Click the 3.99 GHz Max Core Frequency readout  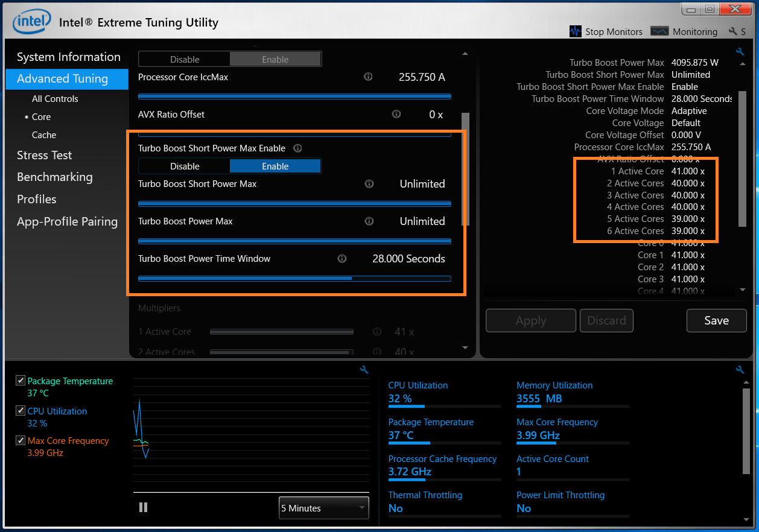coord(538,435)
